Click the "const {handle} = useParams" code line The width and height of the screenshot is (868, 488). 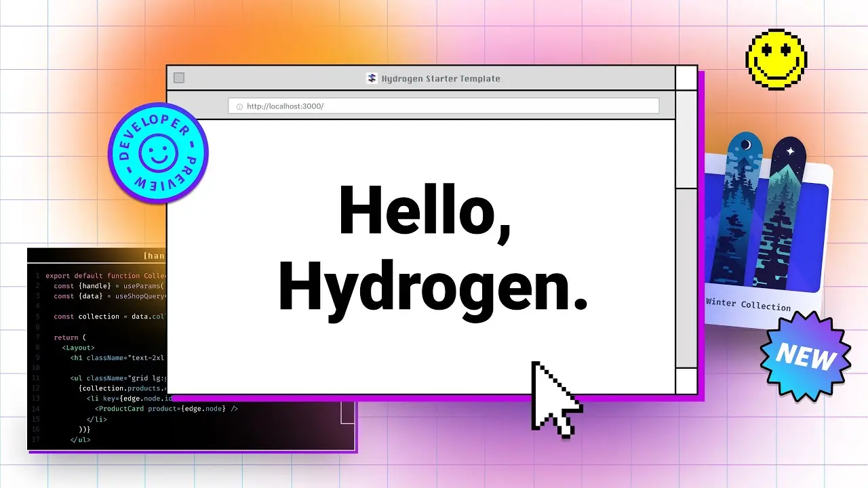pos(110,286)
